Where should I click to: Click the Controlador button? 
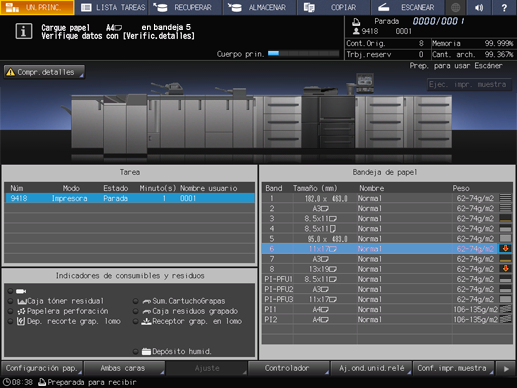(x=289, y=368)
